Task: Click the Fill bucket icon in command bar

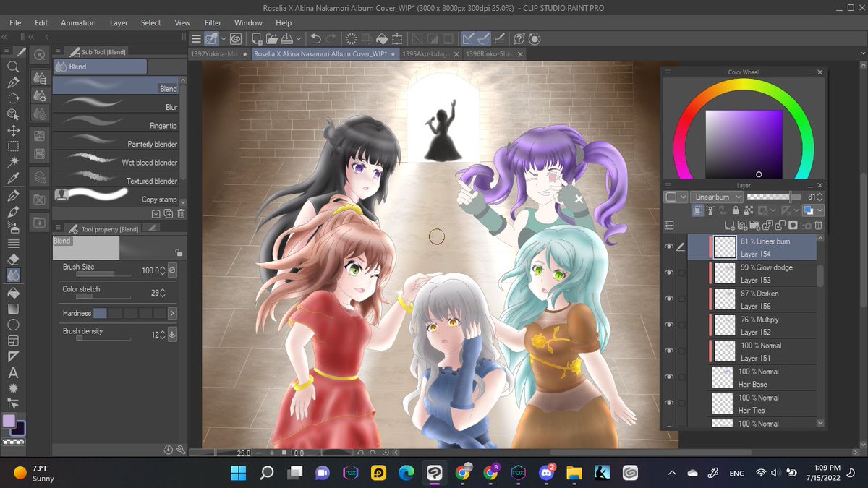Action: pos(383,38)
